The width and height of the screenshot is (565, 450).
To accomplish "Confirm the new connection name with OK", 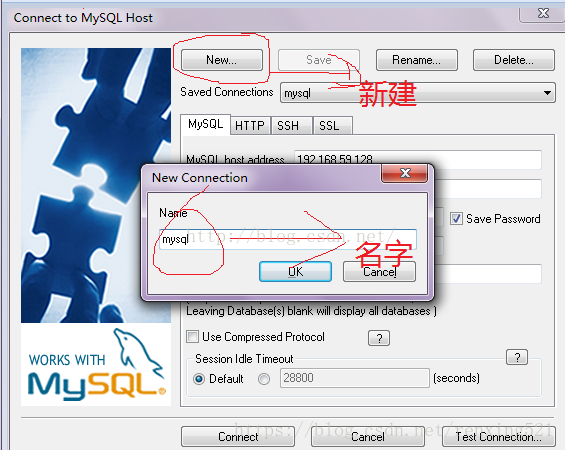I will 295,272.
